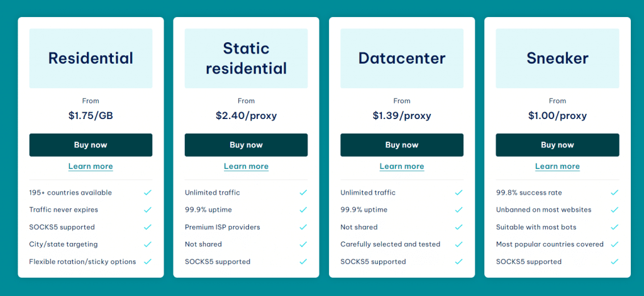Image resolution: width=644 pixels, height=296 pixels.
Task: Select the Residential heading banner
Action: [91, 59]
